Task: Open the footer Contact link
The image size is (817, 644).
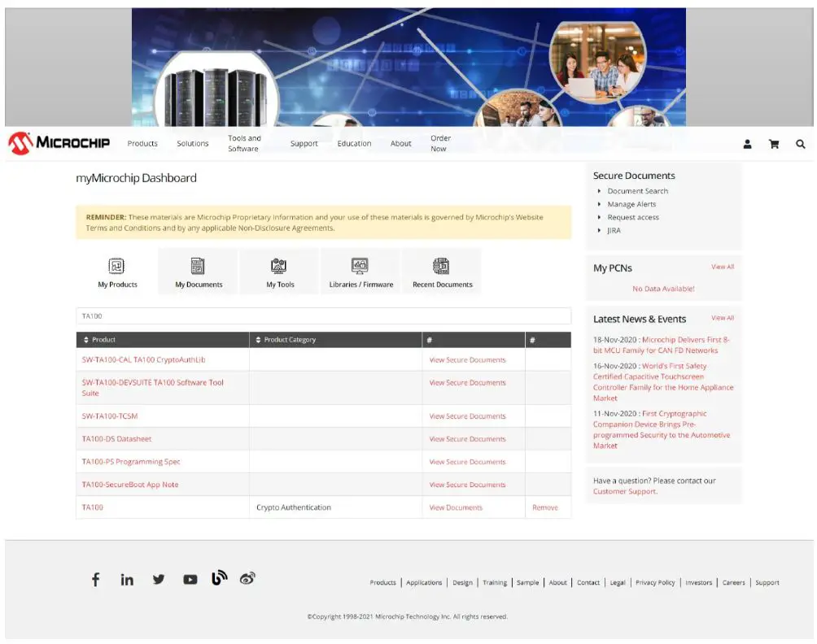Action: tap(588, 582)
